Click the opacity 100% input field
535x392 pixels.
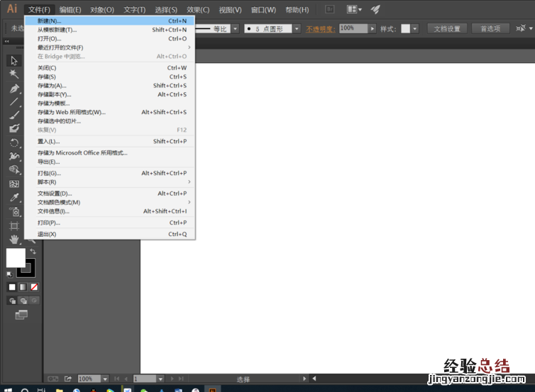353,28
